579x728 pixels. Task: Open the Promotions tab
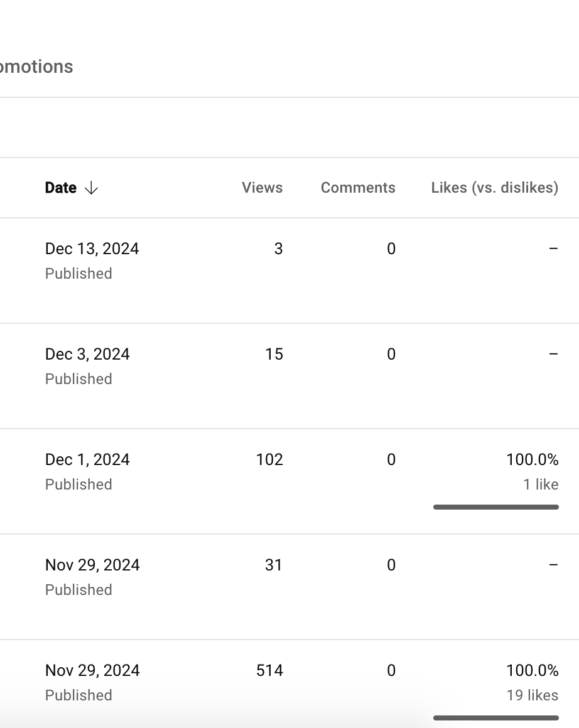36,67
